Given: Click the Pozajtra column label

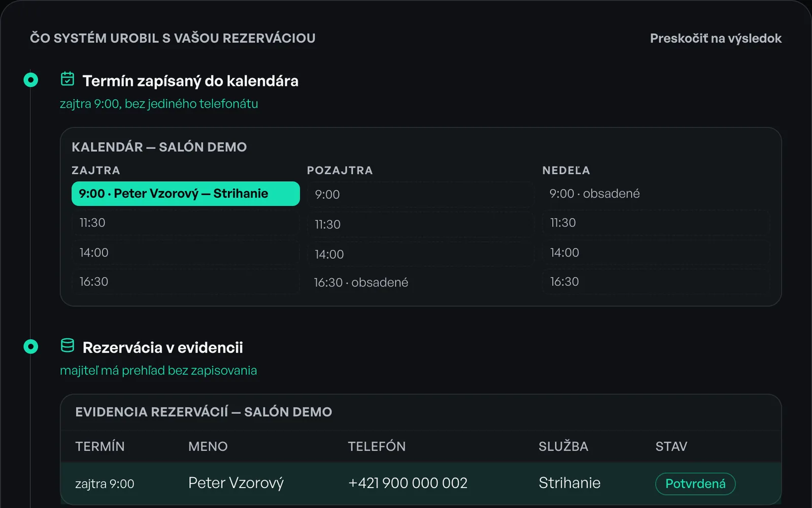Looking at the screenshot, I should click(340, 171).
